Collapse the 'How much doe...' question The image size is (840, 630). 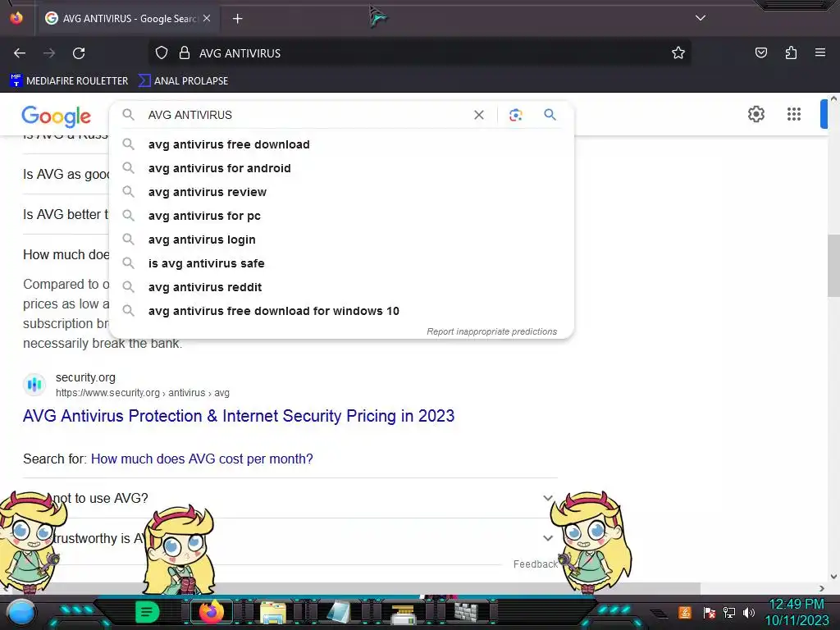point(66,254)
